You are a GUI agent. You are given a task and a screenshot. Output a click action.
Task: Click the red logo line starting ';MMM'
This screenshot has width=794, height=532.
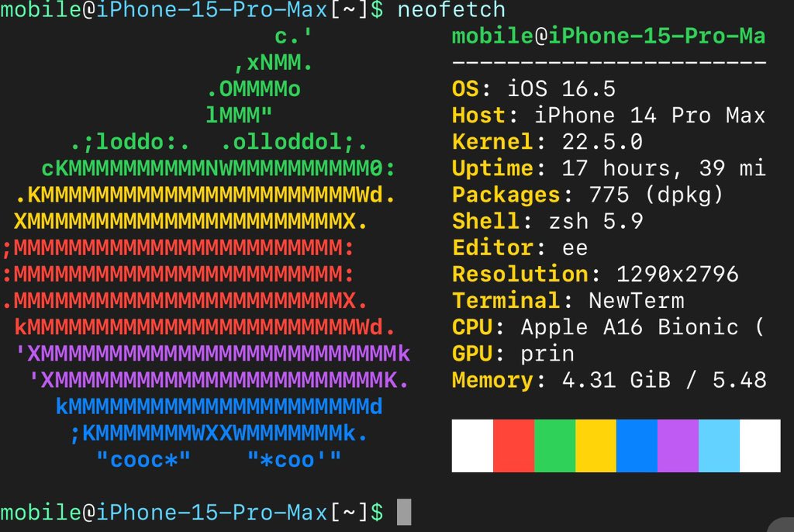click(178, 247)
